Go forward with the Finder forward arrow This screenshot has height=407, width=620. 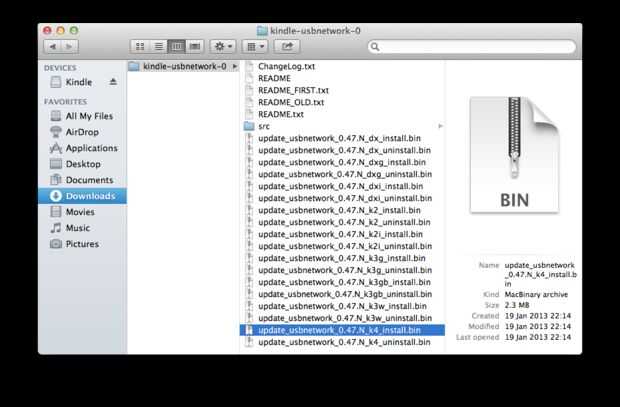pyautogui.click(x=70, y=47)
